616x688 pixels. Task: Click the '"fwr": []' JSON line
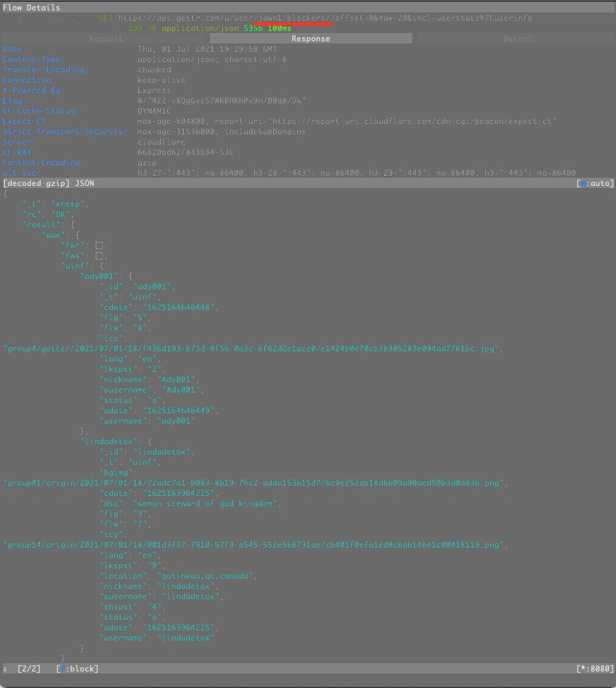pyautogui.click(x=84, y=245)
